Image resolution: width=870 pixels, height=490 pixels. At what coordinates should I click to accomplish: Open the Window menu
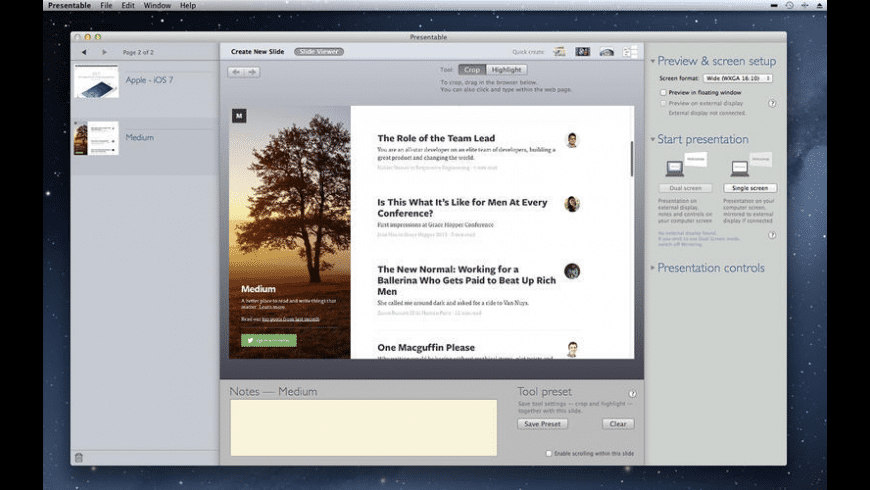(158, 6)
